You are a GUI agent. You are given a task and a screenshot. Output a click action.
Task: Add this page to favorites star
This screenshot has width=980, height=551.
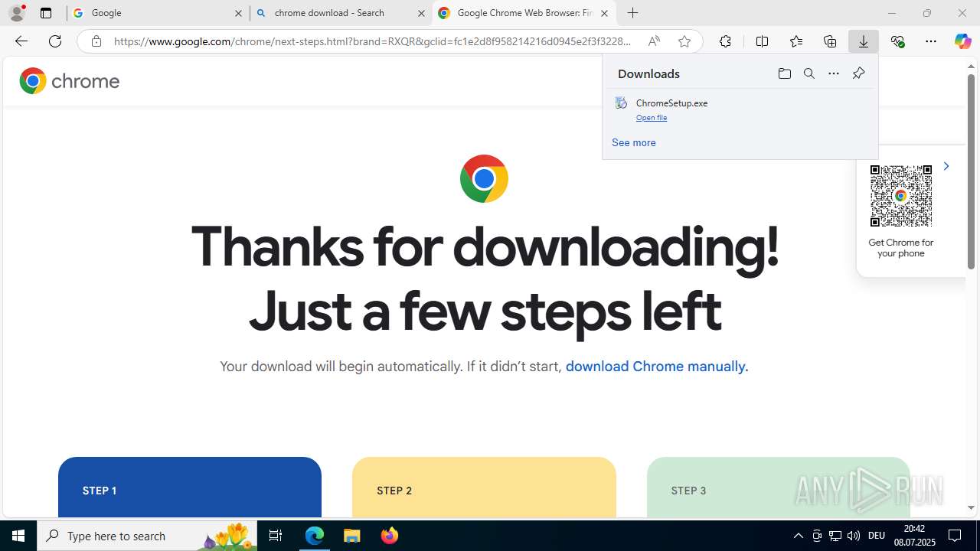tap(684, 41)
